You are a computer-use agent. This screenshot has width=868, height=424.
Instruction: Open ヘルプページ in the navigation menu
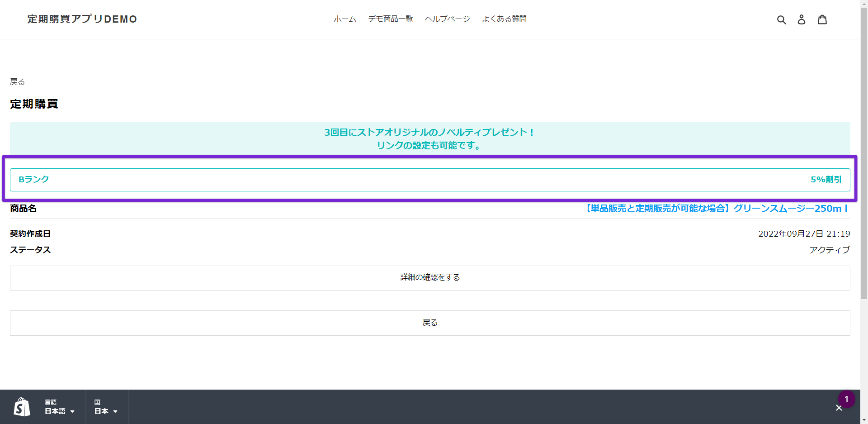point(447,19)
